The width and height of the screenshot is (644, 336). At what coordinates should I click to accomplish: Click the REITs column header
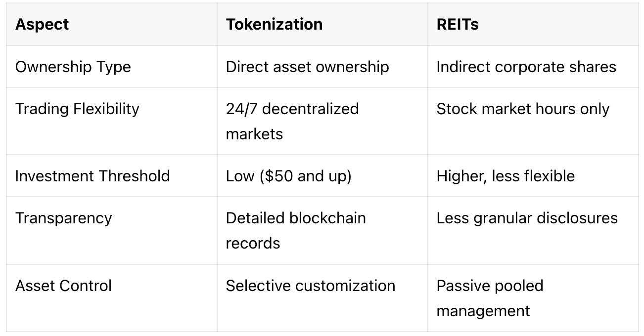coord(458,25)
